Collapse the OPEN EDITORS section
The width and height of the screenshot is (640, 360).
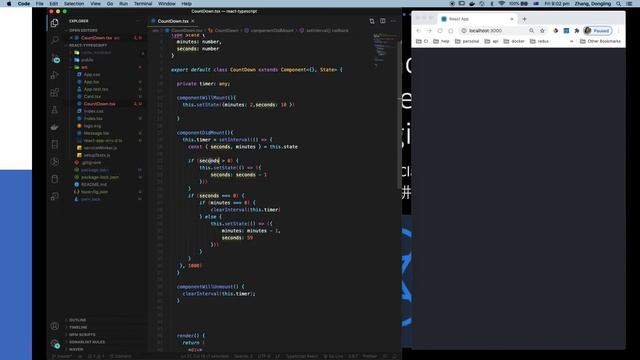pyautogui.click(x=82, y=30)
